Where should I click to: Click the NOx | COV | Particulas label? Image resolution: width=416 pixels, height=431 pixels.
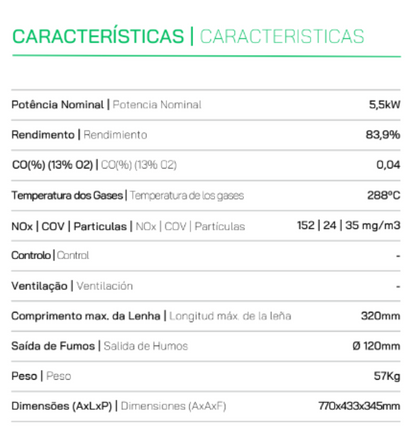(69, 226)
